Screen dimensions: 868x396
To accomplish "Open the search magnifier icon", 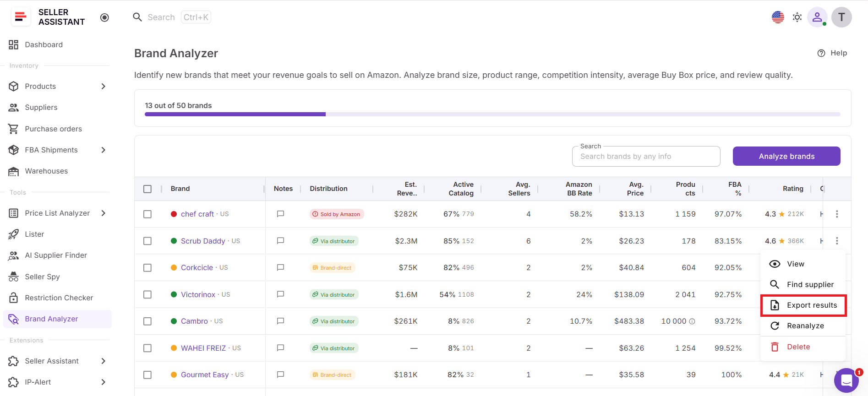I will pyautogui.click(x=137, y=17).
